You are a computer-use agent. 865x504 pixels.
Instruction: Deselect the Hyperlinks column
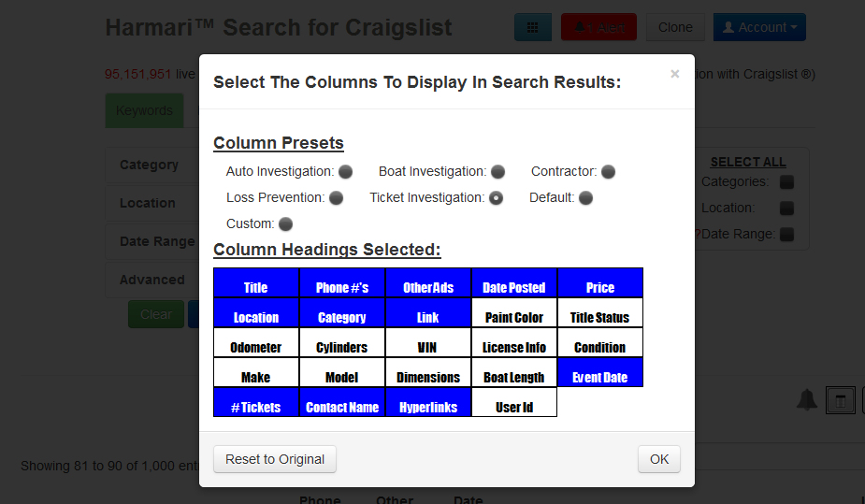[428, 402]
